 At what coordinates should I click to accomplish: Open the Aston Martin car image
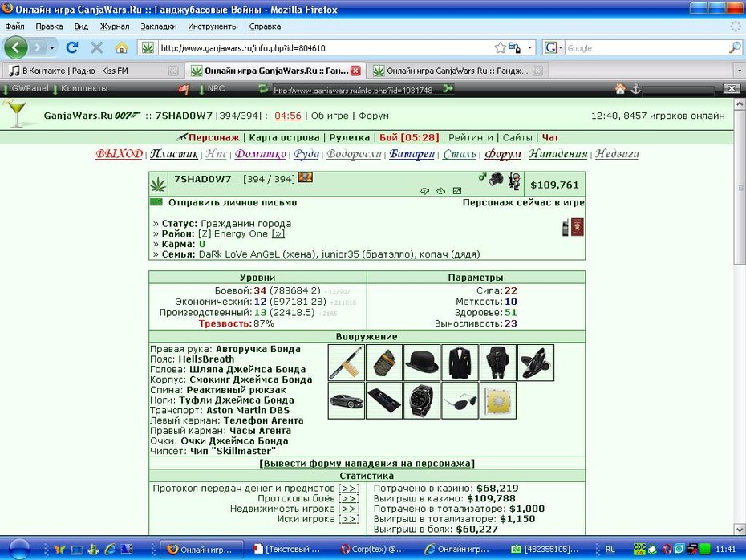click(347, 400)
